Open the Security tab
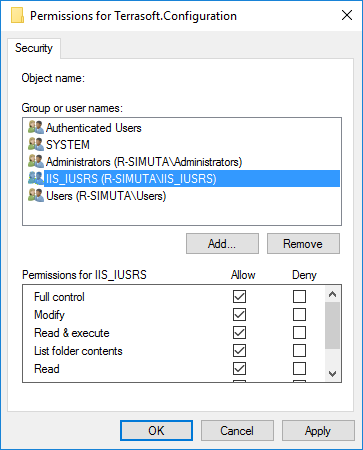 (34, 48)
